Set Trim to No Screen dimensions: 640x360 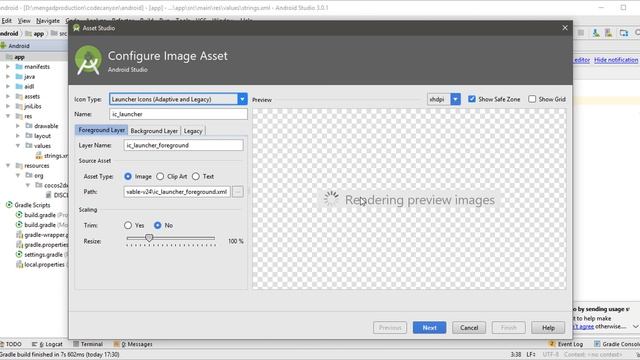pyautogui.click(x=158, y=225)
